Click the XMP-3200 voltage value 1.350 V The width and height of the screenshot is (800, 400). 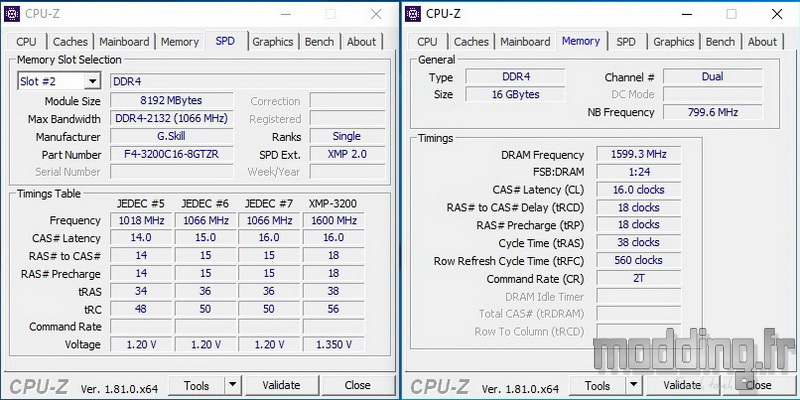tap(334, 344)
